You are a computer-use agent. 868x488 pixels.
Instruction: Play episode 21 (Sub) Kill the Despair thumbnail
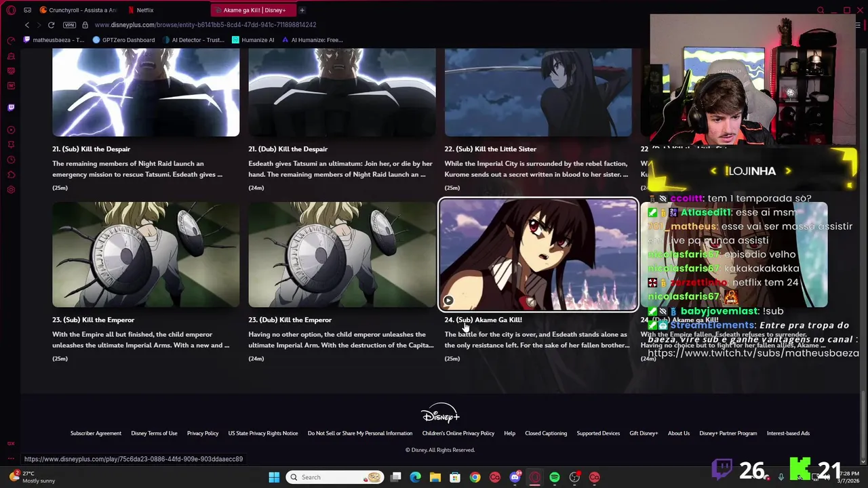point(146,92)
